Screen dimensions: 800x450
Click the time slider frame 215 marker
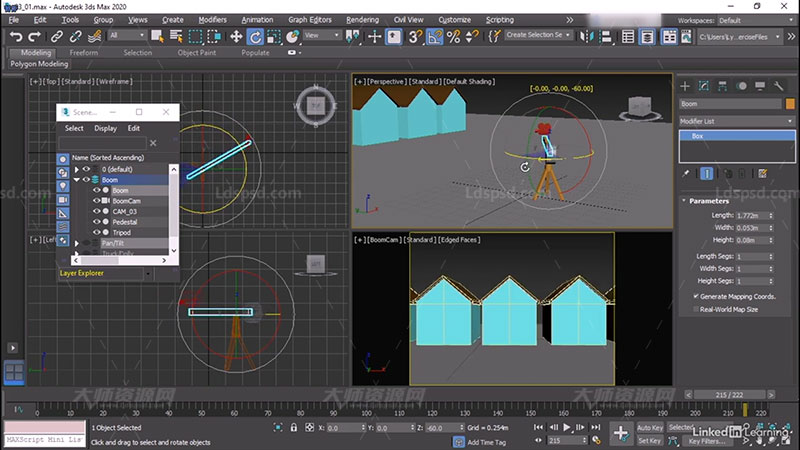(745, 410)
